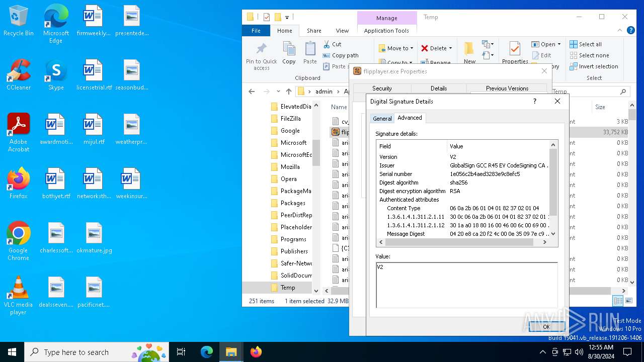Open Firefox from the taskbar
644x362 pixels.
tap(256, 352)
